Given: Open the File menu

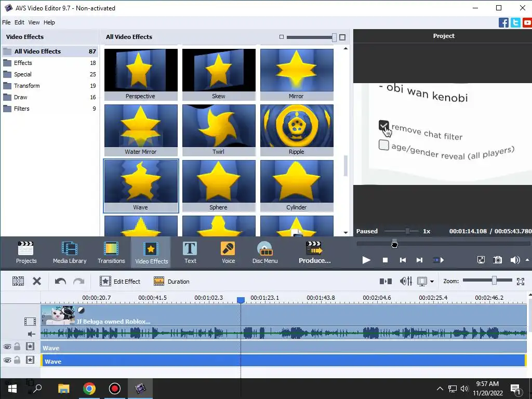Looking at the screenshot, I should tap(6, 22).
